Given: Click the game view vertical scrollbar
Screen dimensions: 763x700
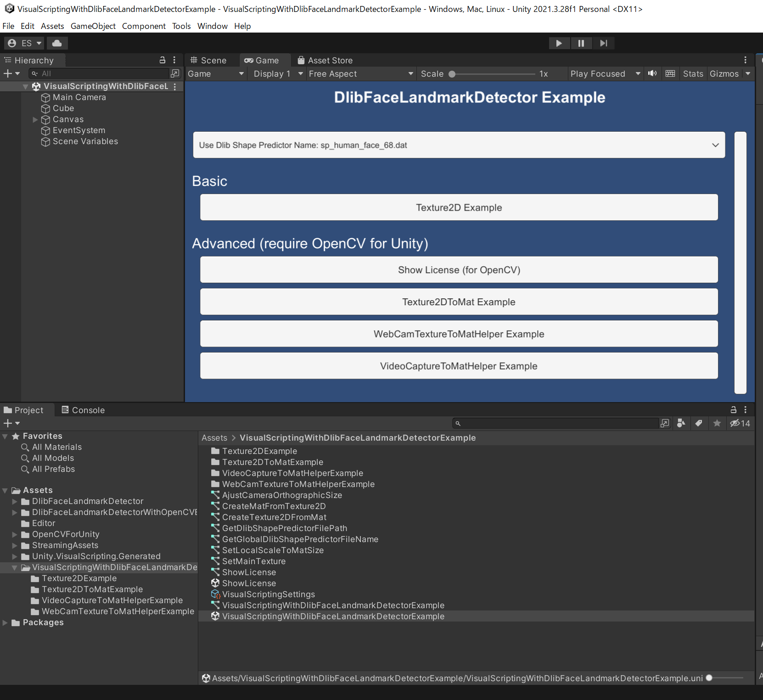Looking at the screenshot, I should click(x=741, y=263).
